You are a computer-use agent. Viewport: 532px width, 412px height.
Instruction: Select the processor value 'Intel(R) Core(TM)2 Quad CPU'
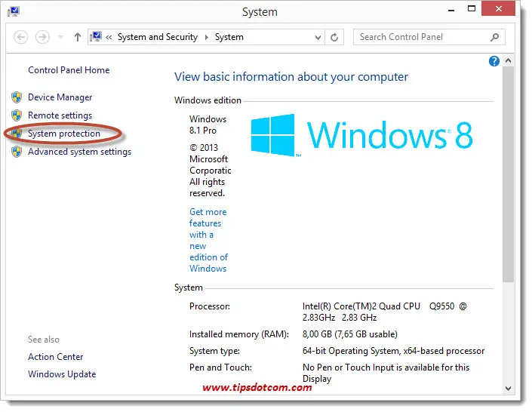[361, 306]
